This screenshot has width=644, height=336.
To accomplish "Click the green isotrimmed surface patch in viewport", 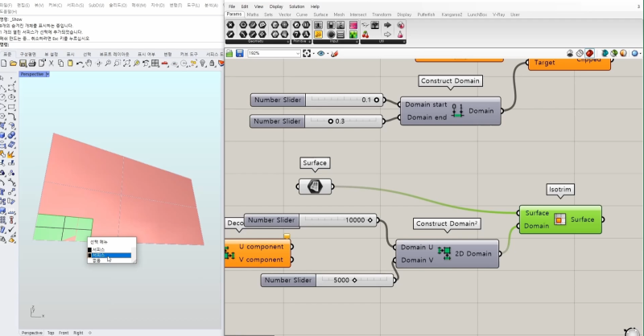I will [x=62, y=226].
